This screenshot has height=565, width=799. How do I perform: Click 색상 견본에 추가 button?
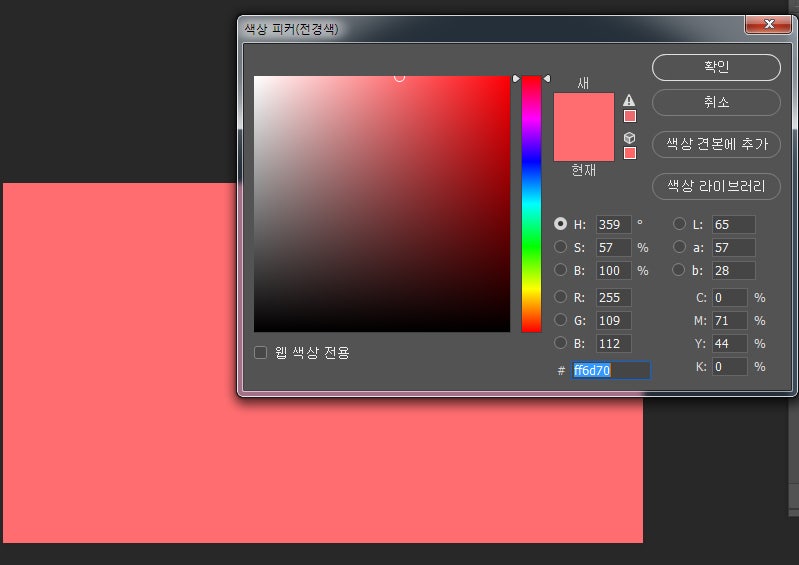(716, 145)
